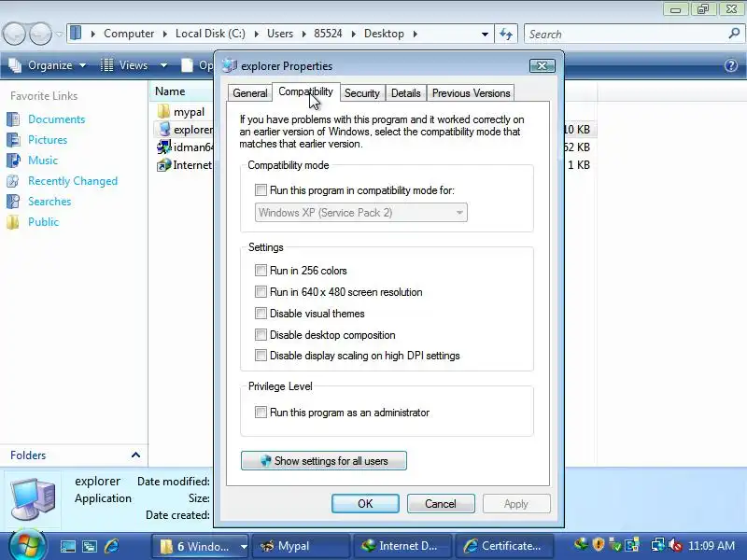747x560 pixels.
Task: Click the Explorer Forward navigation button
Action: pyautogui.click(x=40, y=34)
